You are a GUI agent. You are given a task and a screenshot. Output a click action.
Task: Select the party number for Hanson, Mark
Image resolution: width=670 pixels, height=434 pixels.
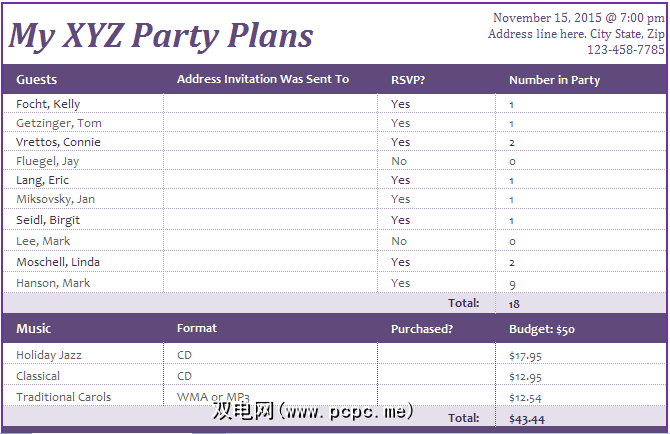(x=512, y=283)
